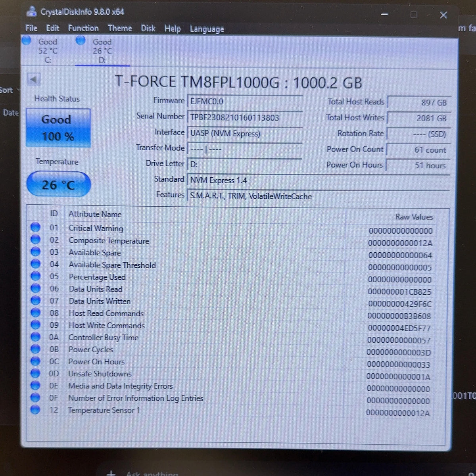Click the Total Host Reads value 897 GB
476x476 pixels.
[419, 102]
